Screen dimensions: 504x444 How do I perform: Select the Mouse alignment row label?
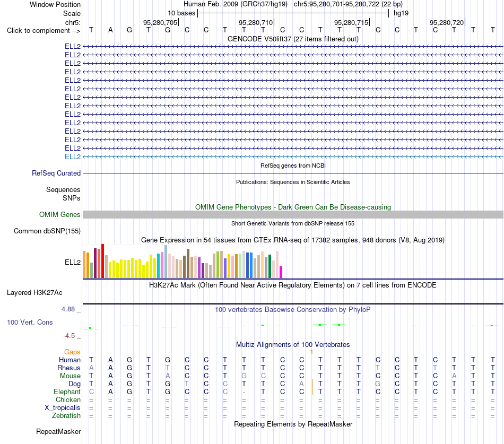pyautogui.click(x=70, y=376)
